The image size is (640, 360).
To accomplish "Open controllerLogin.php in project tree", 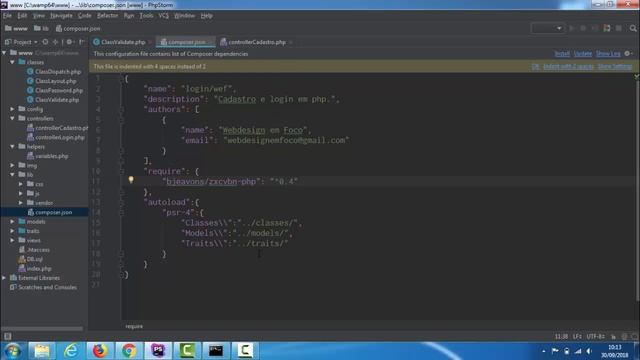I will click(x=60, y=137).
